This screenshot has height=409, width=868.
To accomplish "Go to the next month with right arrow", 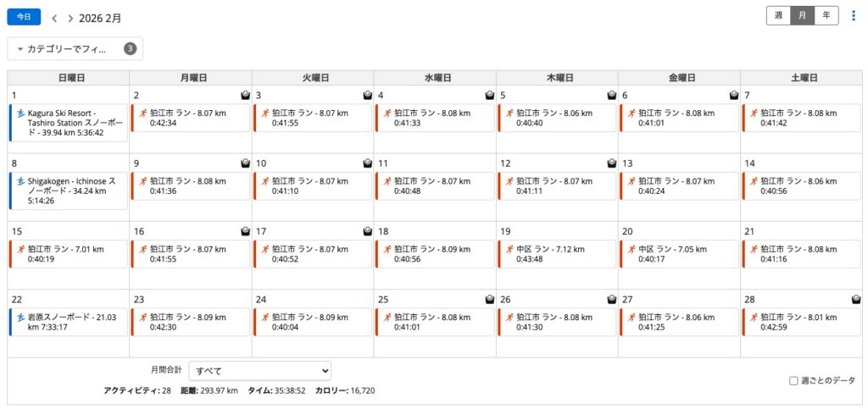I will [x=70, y=18].
